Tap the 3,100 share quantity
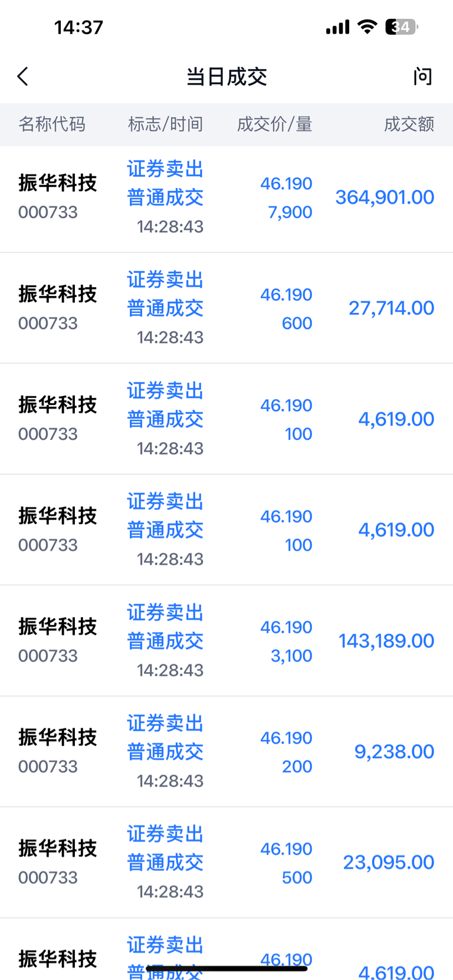This screenshot has height=980, width=453. click(291, 656)
